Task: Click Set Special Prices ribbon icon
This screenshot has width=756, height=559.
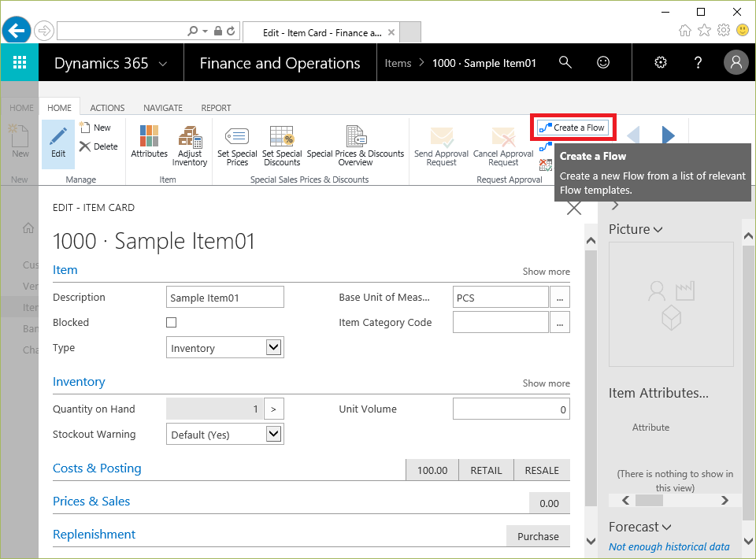Action: coord(237,146)
